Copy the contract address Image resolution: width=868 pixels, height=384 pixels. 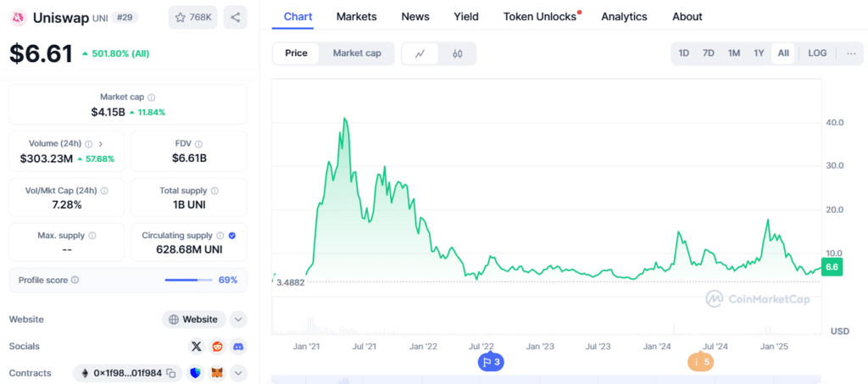(x=171, y=373)
